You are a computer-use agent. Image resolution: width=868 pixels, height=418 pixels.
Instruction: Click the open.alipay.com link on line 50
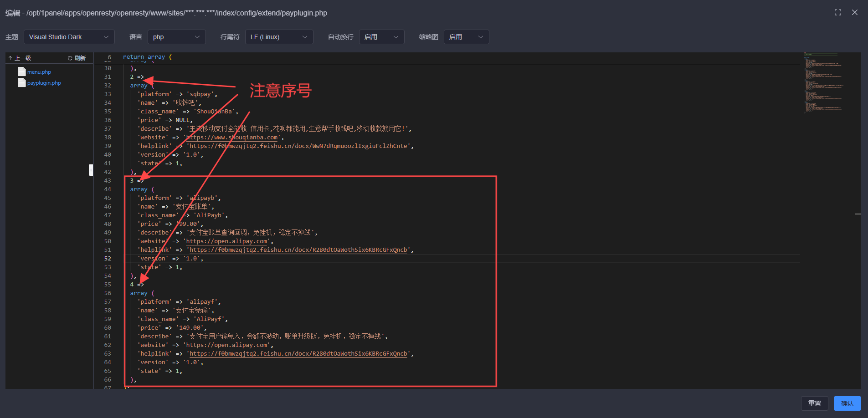226,241
